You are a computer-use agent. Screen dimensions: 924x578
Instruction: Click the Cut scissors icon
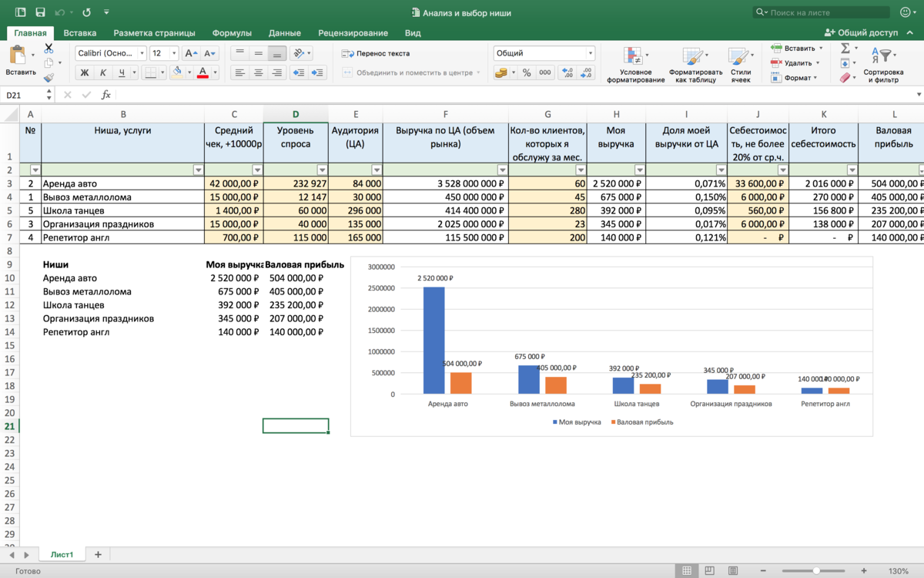(x=49, y=48)
